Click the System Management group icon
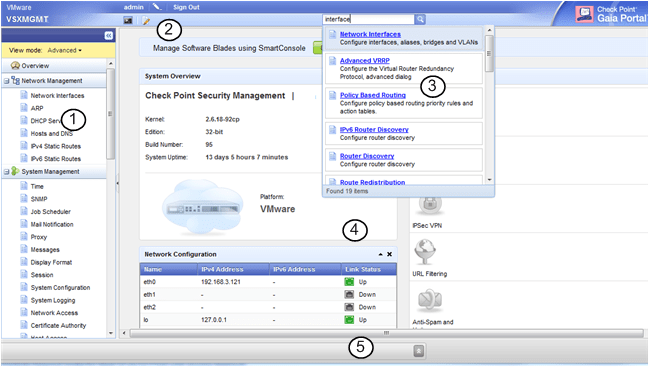Screen dimensions: 649x367 (x=15, y=171)
